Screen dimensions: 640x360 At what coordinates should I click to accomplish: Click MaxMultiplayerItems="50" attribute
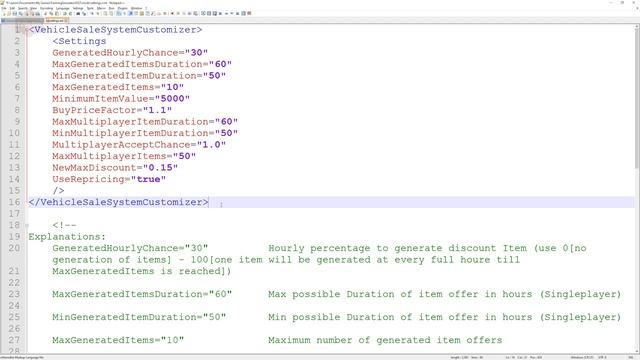(x=124, y=156)
